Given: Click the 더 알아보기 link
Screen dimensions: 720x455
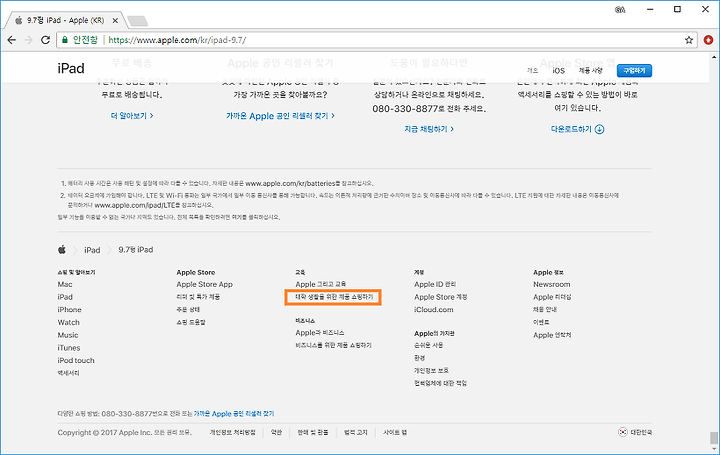Looking at the screenshot, I should 132,116.
